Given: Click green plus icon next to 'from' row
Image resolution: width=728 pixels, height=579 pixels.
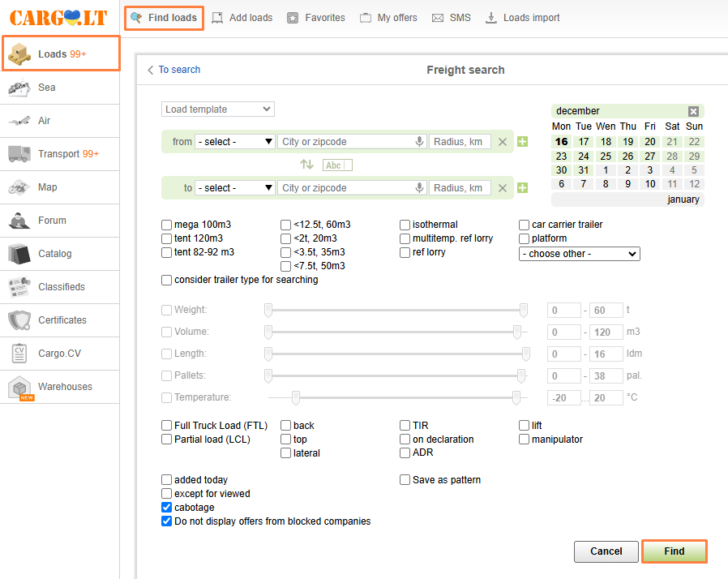Looking at the screenshot, I should (522, 142).
